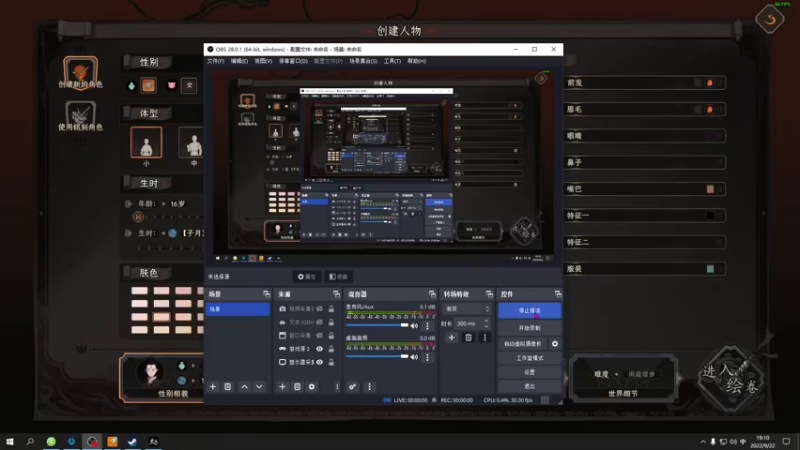Adjust the 麦克风/Aux volume slider

377,326
